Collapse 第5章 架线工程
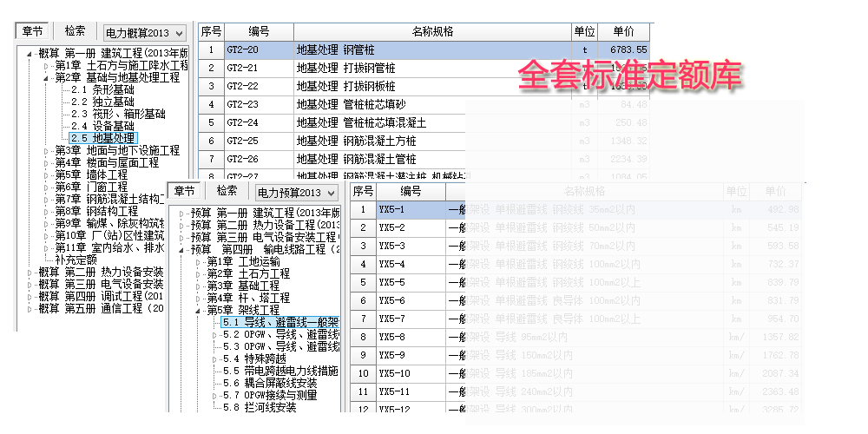Viewport: 868px width, 434px height. [x=198, y=311]
